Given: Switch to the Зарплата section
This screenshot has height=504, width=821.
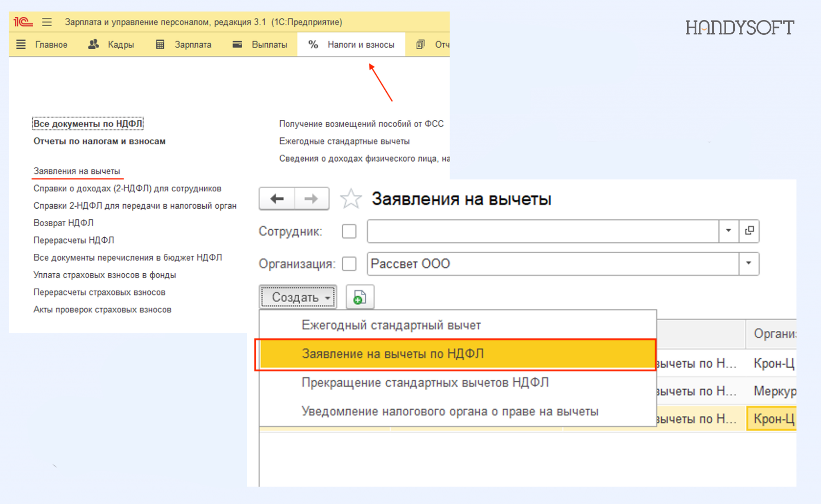Looking at the screenshot, I should (x=193, y=45).
